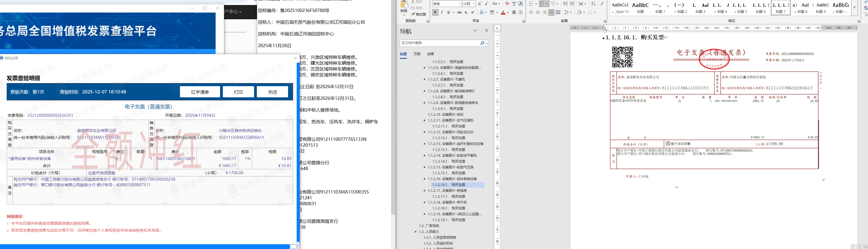Click the 关闭 button in invoice check
This screenshot has width=868, height=249.
click(x=272, y=92)
